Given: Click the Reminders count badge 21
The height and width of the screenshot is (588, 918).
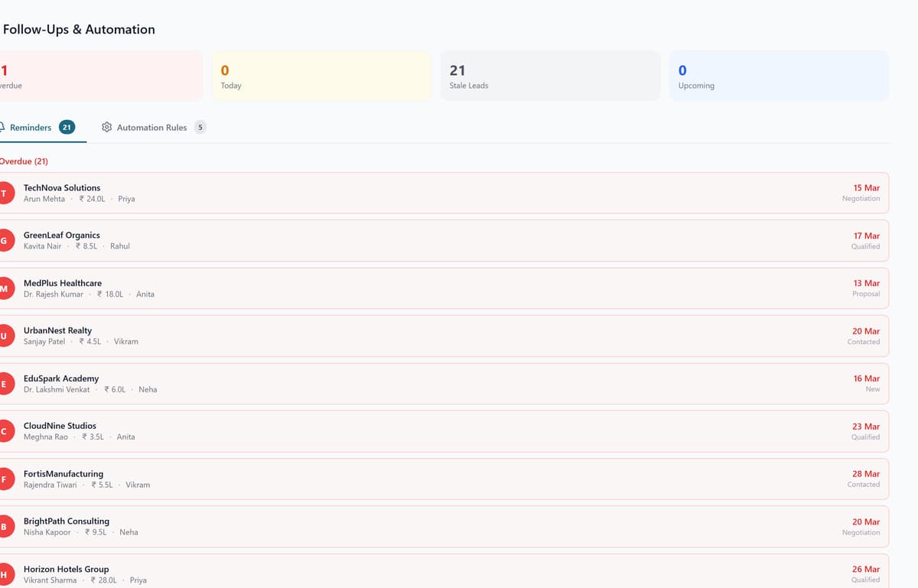Looking at the screenshot, I should click(x=67, y=127).
